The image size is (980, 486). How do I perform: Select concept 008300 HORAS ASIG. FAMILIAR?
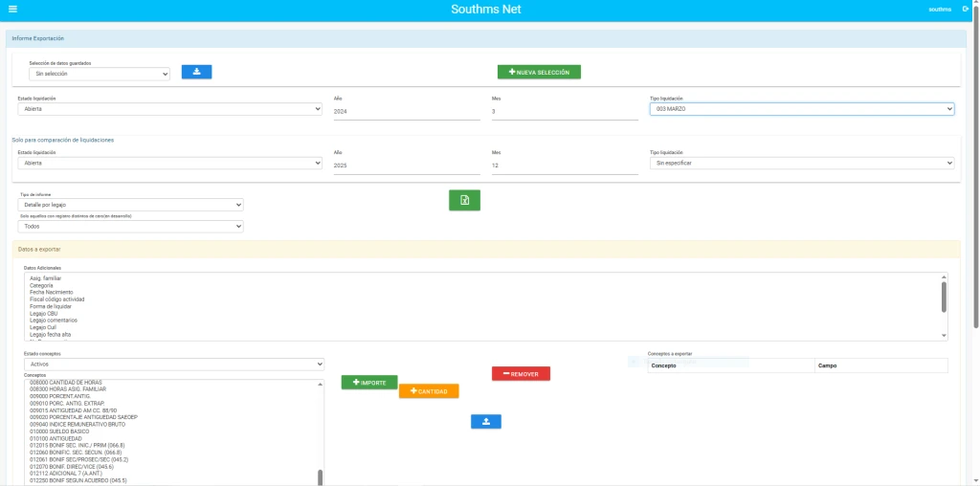click(68, 389)
